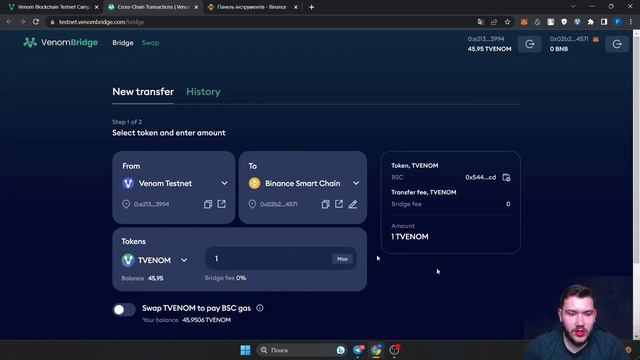This screenshot has height=360, width=640.
Task: Click the Venom Testnet network icon
Action: (x=128, y=183)
